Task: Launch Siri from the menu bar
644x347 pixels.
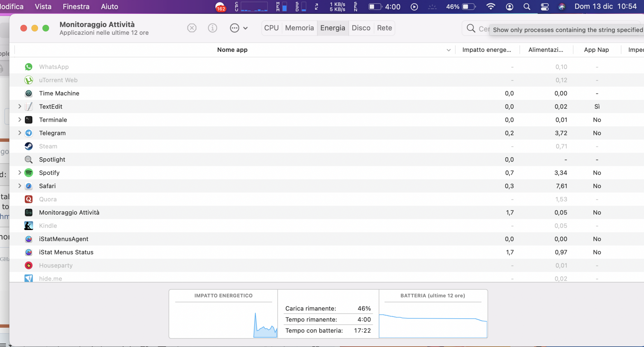Action: click(x=562, y=6)
